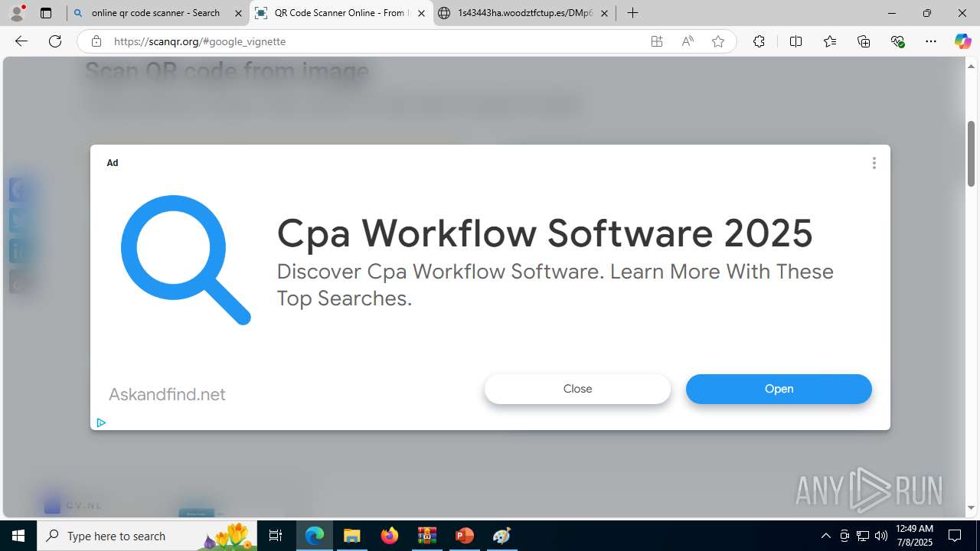Click the scrollbar down arrow
This screenshot has height=551, width=980.
[x=971, y=507]
